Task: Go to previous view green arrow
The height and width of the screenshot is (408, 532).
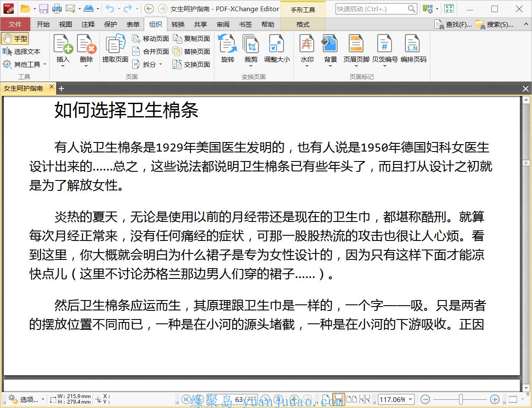Action: pyautogui.click(x=149, y=9)
